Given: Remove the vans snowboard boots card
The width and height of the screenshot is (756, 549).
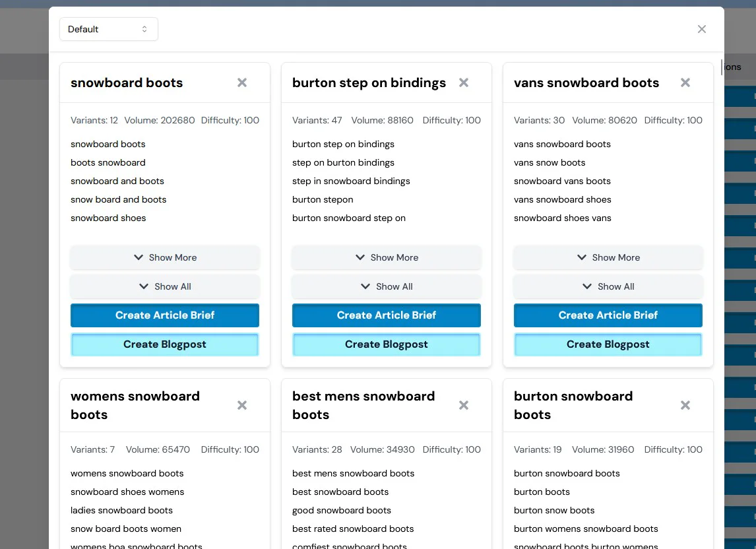Looking at the screenshot, I should (685, 82).
